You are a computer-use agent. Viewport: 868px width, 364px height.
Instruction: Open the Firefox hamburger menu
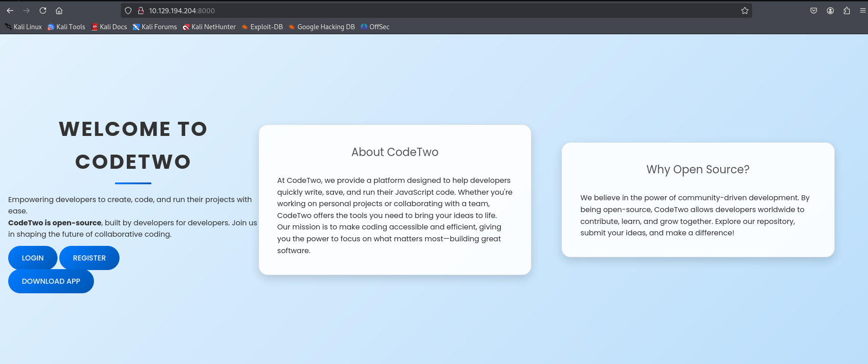[863, 10]
